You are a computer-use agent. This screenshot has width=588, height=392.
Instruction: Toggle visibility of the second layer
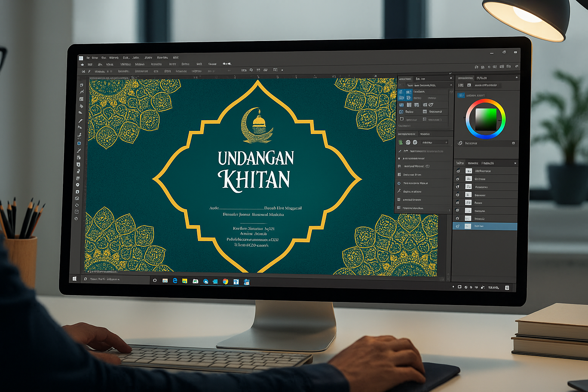[x=458, y=179]
